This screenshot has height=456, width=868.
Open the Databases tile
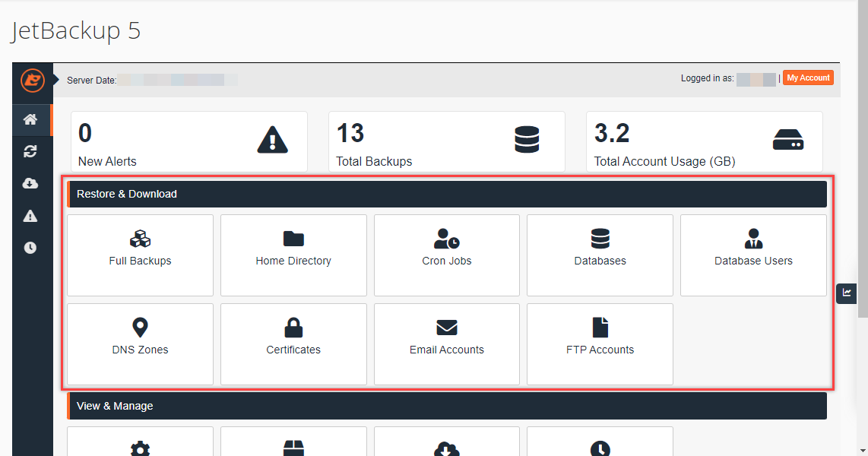[x=600, y=255]
